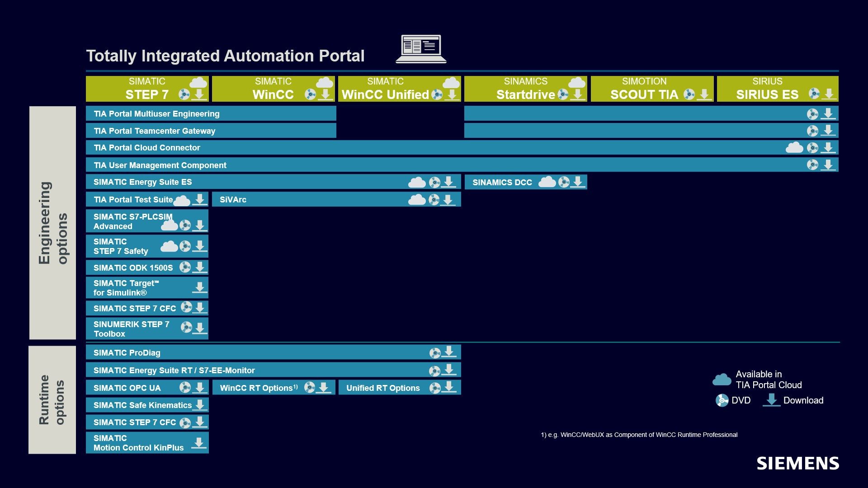Viewport: 868px width, 488px height.
Task: Select the SIMATIC WinCC column header
Action: [x=274, y=89]
